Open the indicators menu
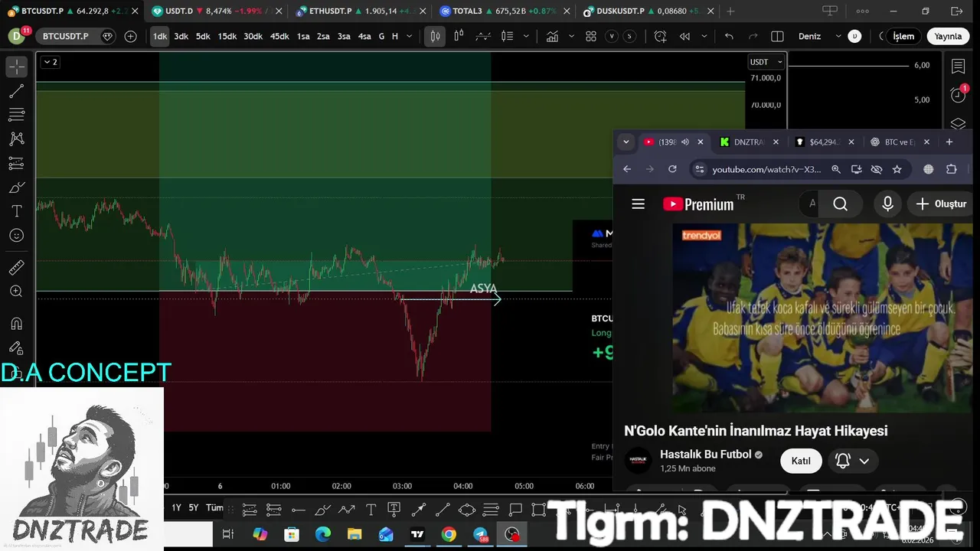This screenshot has width=980, height=551. pyautogui.click(x=552, y=36)
